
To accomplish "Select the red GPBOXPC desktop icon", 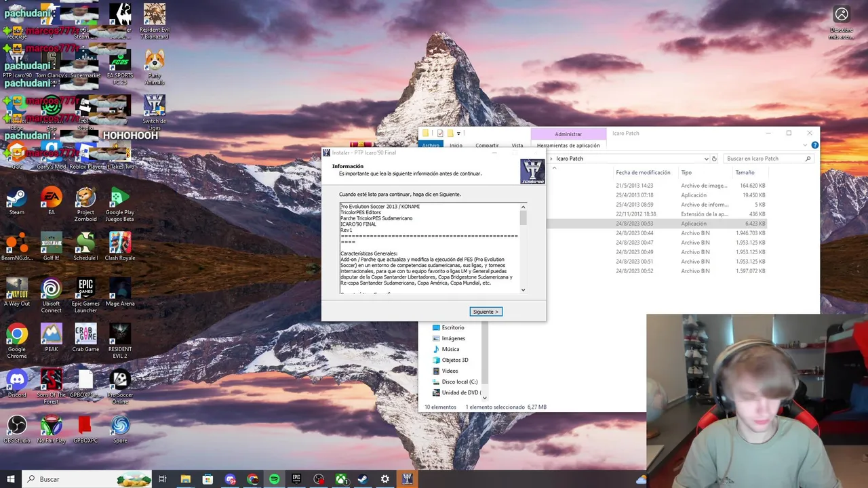I will pyautogui.click(x=85, y=429).
